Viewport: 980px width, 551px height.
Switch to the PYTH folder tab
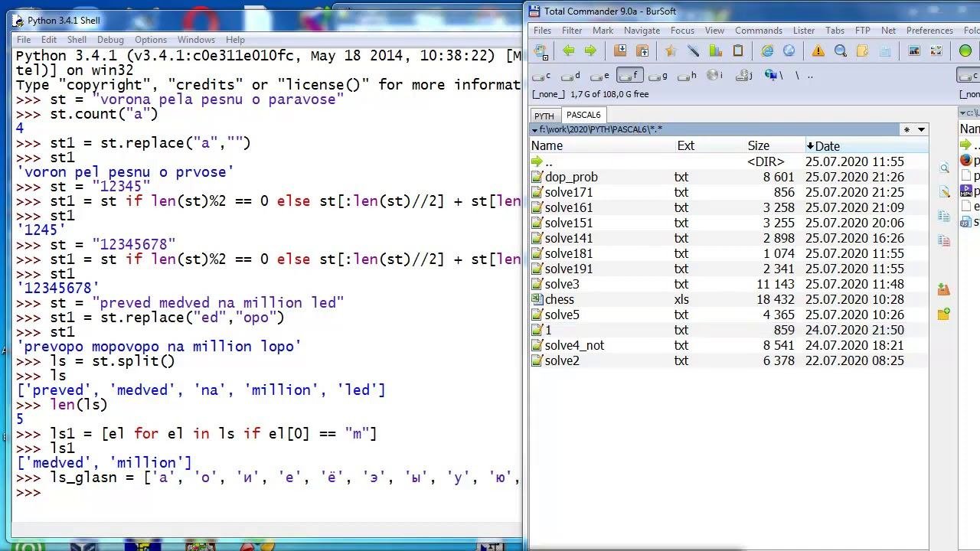click(x=544, y=116)
